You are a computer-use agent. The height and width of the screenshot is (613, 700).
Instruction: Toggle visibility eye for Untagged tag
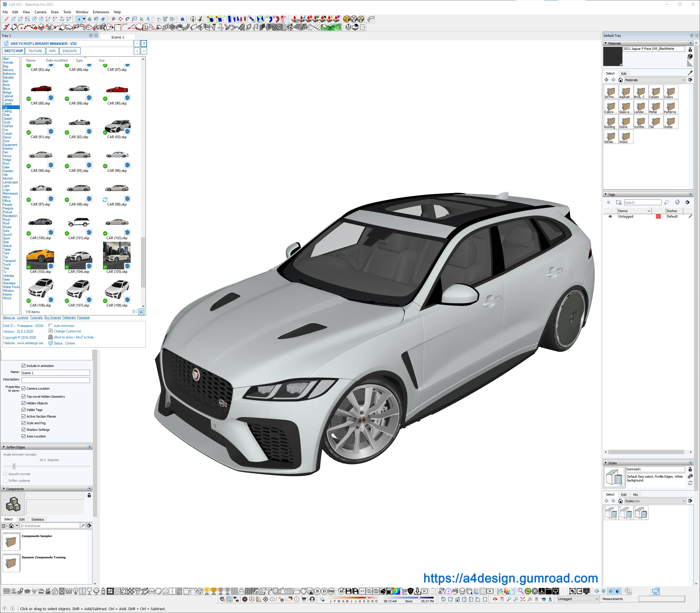point(610,216)
